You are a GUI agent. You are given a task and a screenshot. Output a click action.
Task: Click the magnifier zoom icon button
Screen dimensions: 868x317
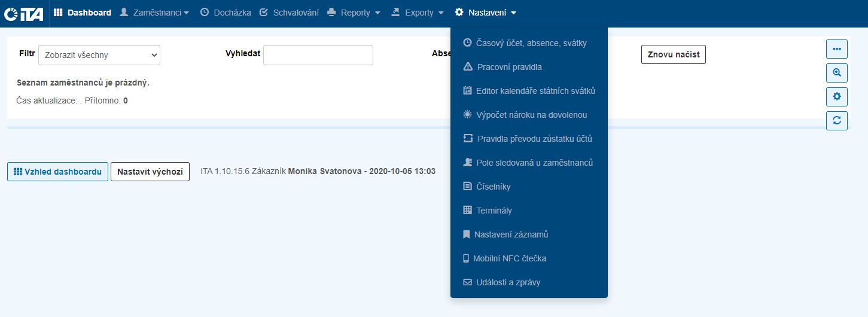(x=836, y=72)
